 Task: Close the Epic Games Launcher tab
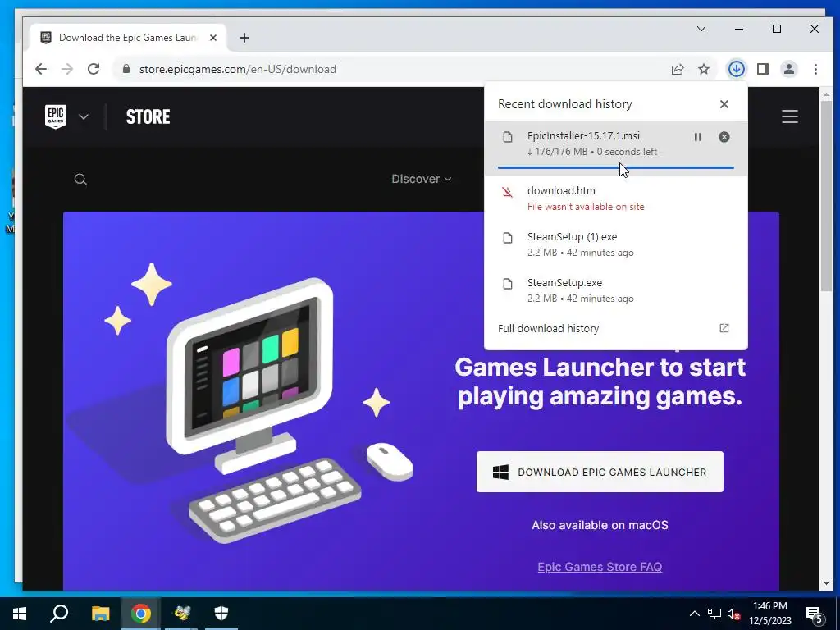(x=213, y=38)
